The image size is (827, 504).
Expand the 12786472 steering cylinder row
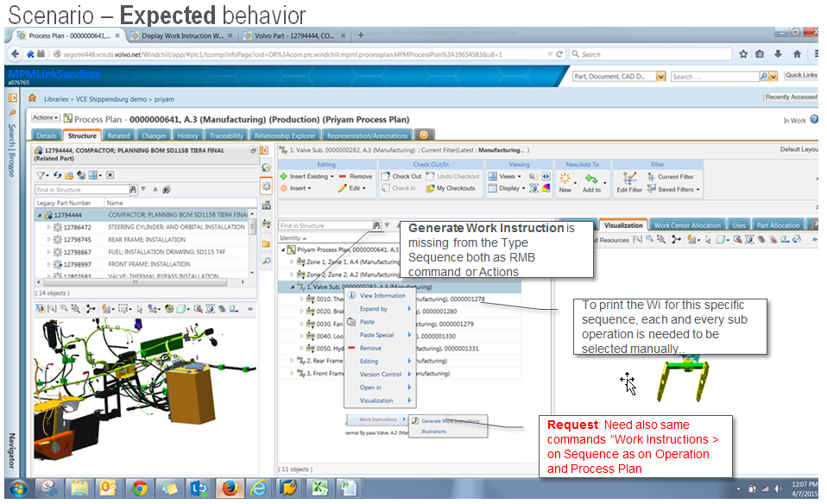(48, 227)
